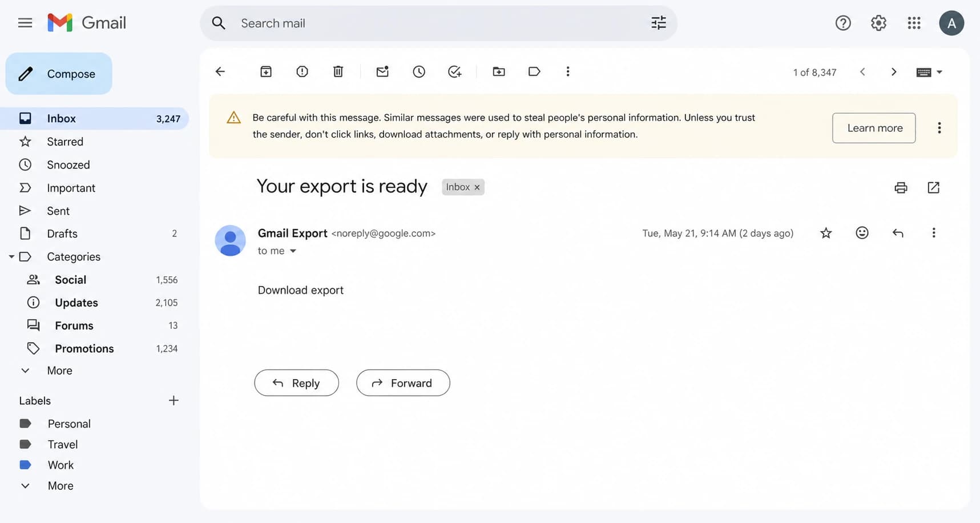Image resolution: width=980 pixels, height=523 pixels.
Task: Add message to Tasks
Action: pos(455,71)
